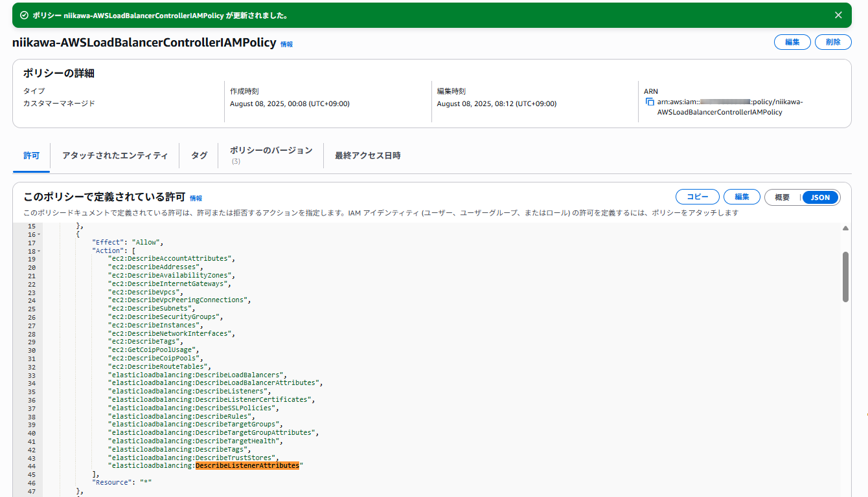Screen dimensions: 868x497
Task: Click "elasticloadbalancing:DescribeSSLPolicies" line
Action: pos(195,408)
